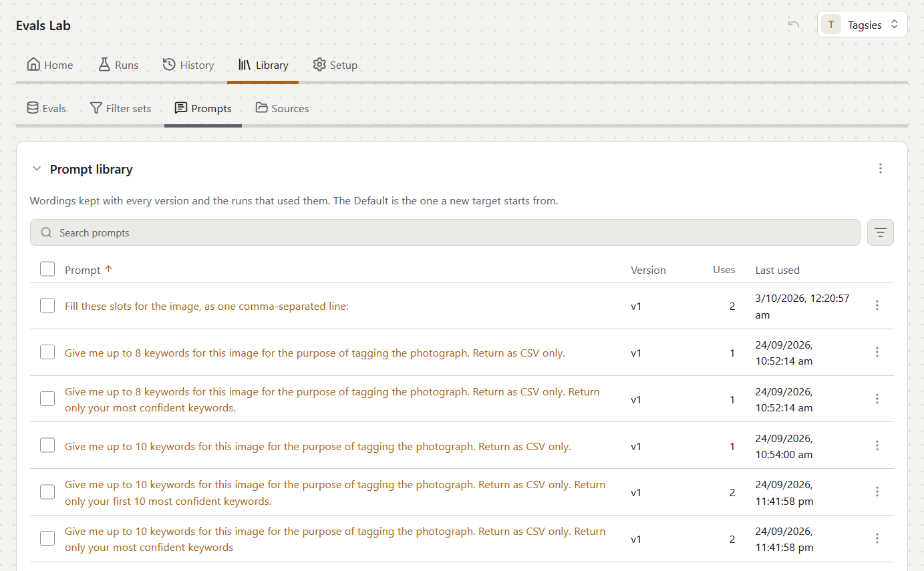Open row menu for "Fill these slots" prompt

coord(877,305)
